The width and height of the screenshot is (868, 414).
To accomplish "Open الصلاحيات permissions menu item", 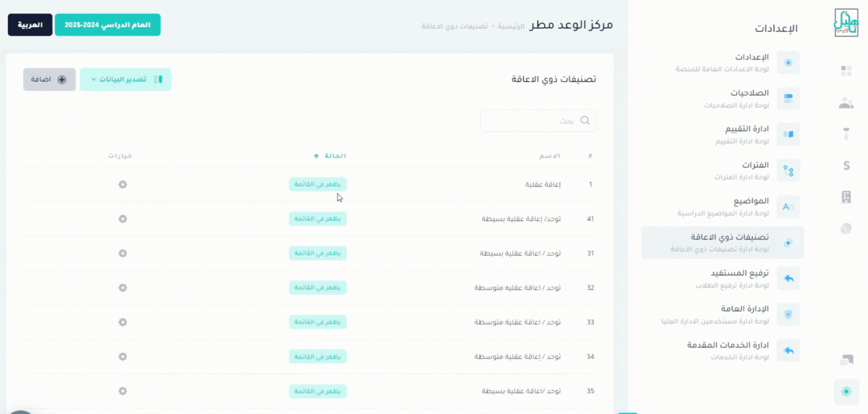I will [742, 98].
